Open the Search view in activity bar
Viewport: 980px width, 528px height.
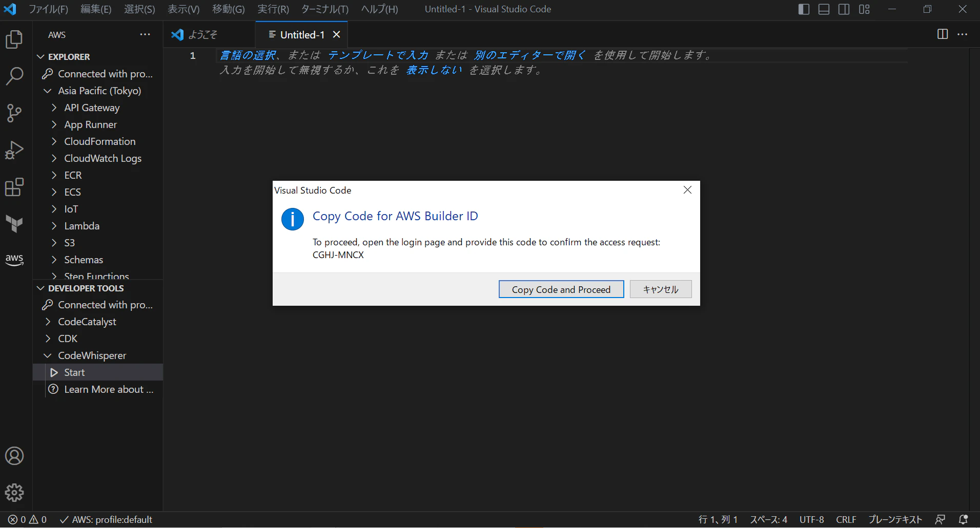pos(14,76)
